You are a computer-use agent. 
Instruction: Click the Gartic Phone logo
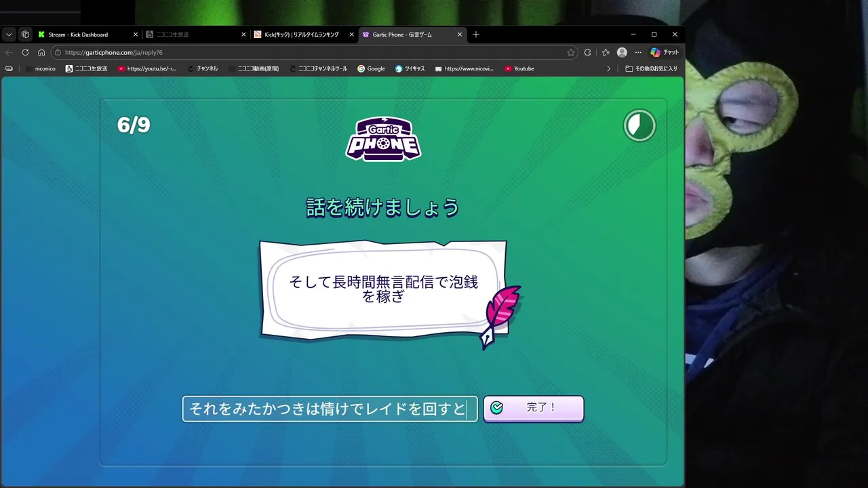(x=383, y=139)
